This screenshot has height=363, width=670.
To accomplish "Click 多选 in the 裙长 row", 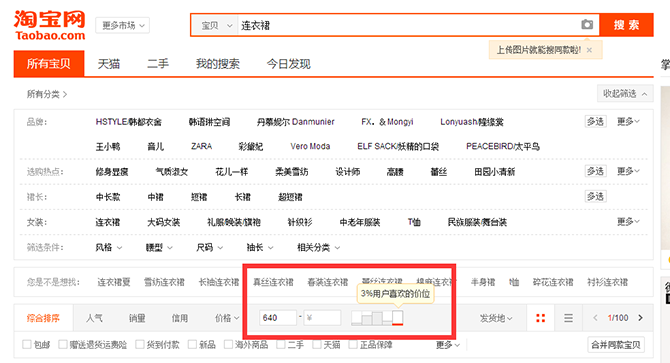I will coord(595,196).
